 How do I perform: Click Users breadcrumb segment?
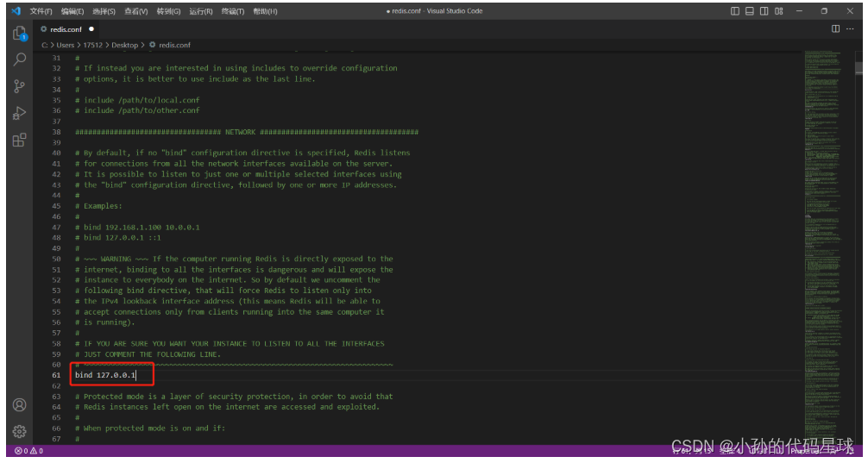pyautogui.click(x=66, y=45)
